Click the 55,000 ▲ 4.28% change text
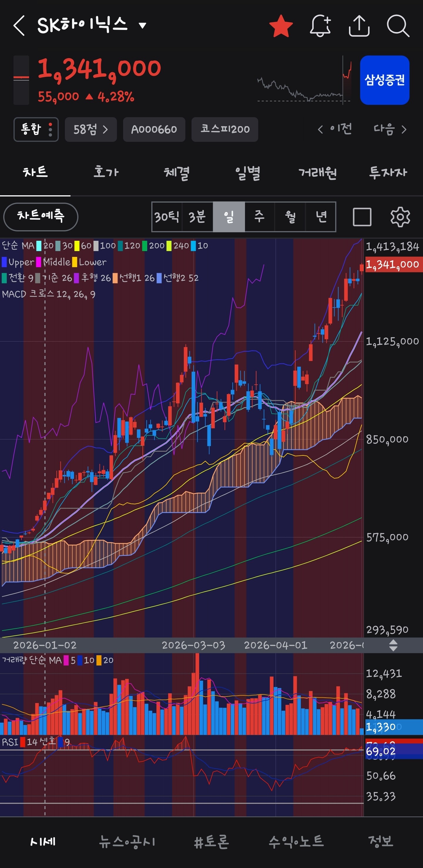Image resolution: width=423 pixels, height=868 pixels. coord(86,97)
